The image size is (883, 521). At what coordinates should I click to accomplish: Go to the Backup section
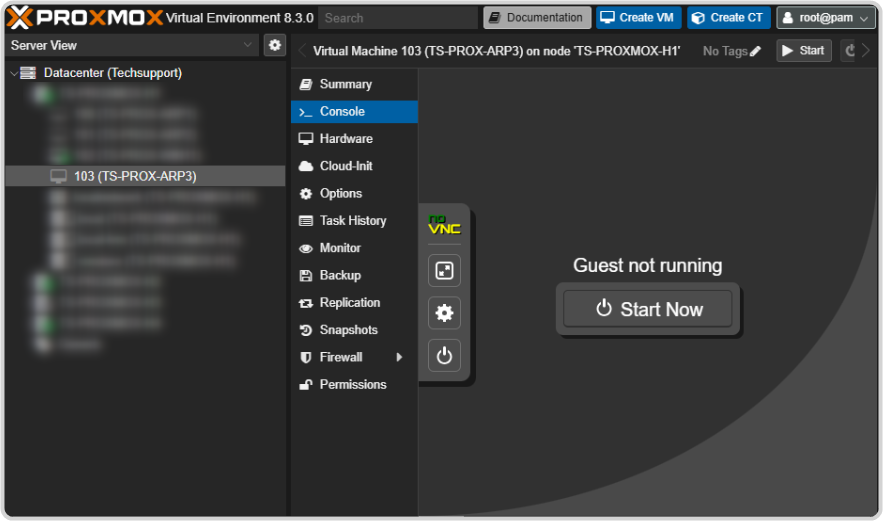coord(340,275)
